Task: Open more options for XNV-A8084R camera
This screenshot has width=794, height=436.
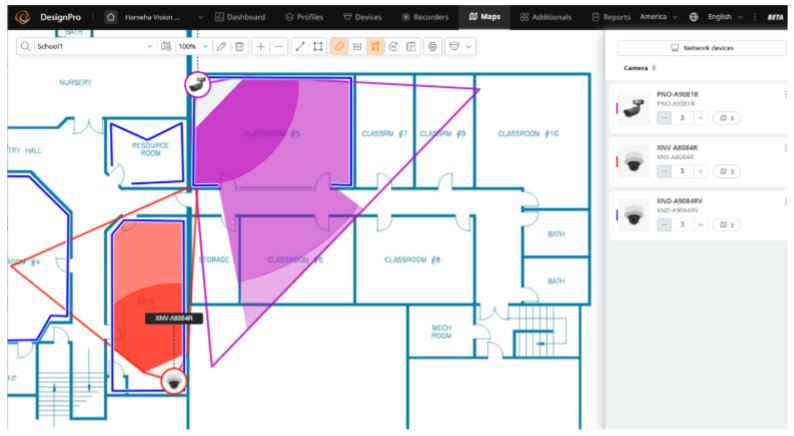Action: (785, 148)
